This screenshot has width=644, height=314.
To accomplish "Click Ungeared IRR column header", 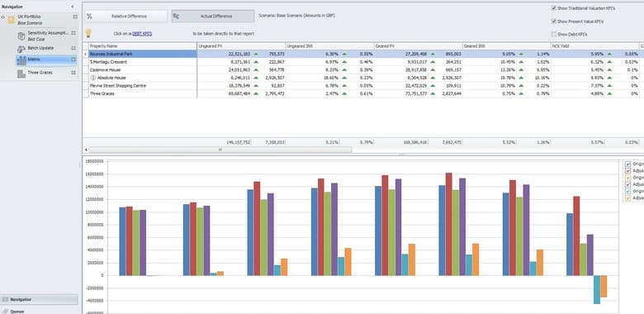I will [329, 46].
